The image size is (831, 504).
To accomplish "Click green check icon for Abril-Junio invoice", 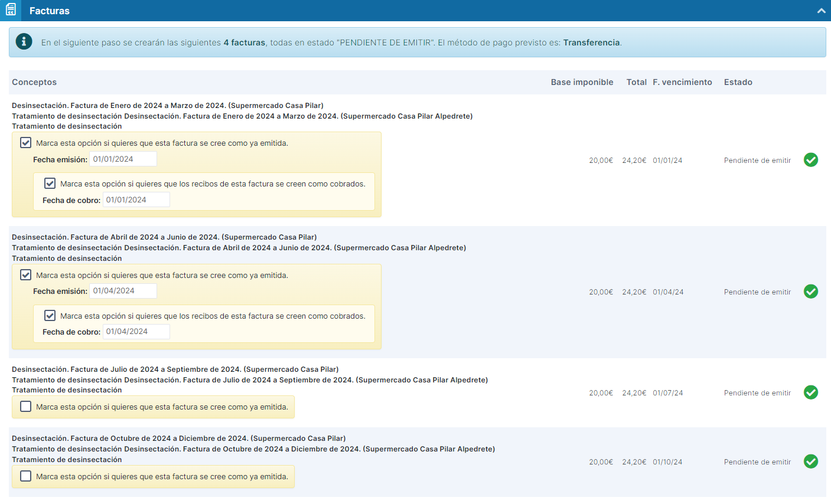I will 810,292.
